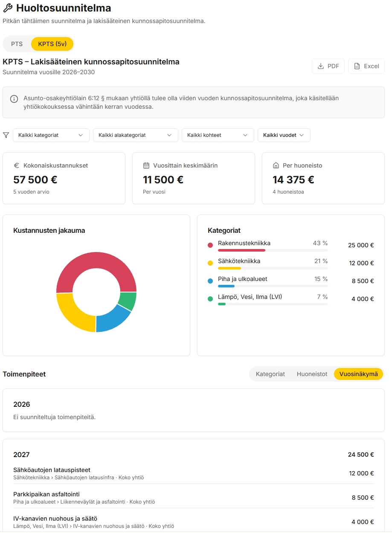Click the 43 % percentage value
This screenshot has height=533, width=392.
pyautogui.click(x=320, y=243)
